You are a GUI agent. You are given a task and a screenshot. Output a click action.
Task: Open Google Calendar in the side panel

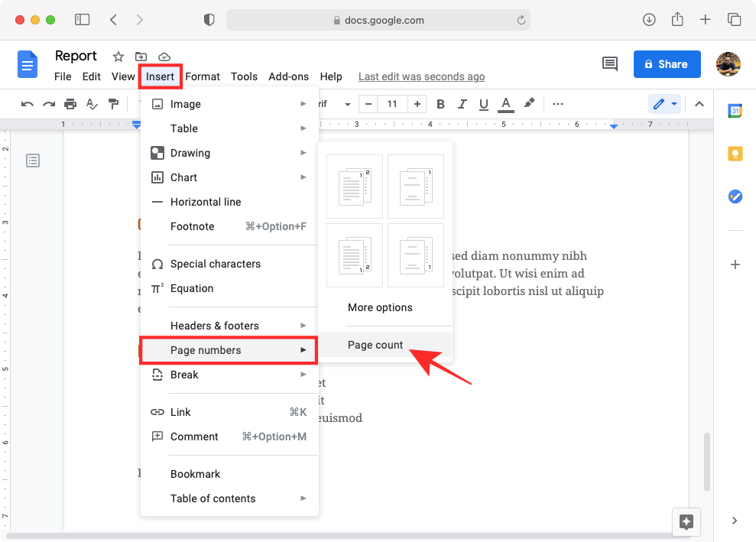point(735,111)
